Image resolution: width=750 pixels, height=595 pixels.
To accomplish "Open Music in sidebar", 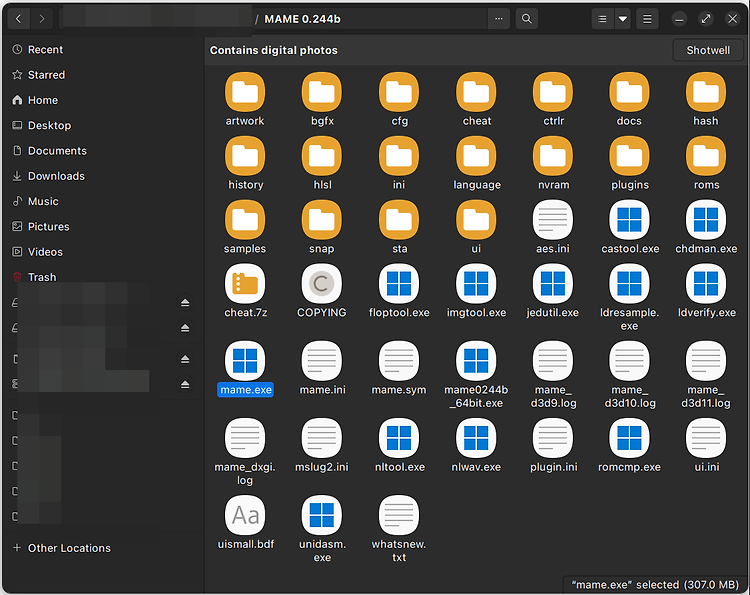I will 102,201.
